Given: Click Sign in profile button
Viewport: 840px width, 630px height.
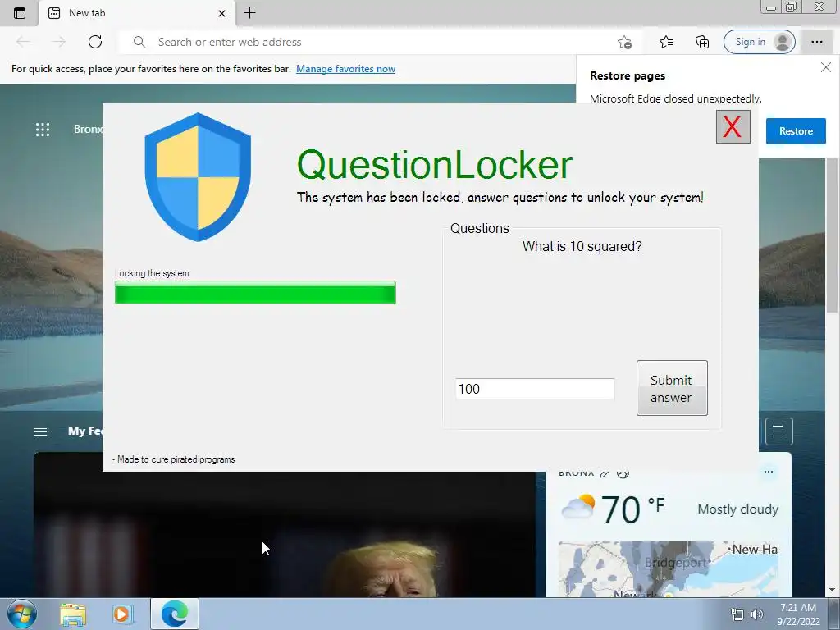Looking at the screenshot, I should tap(759, 42).
